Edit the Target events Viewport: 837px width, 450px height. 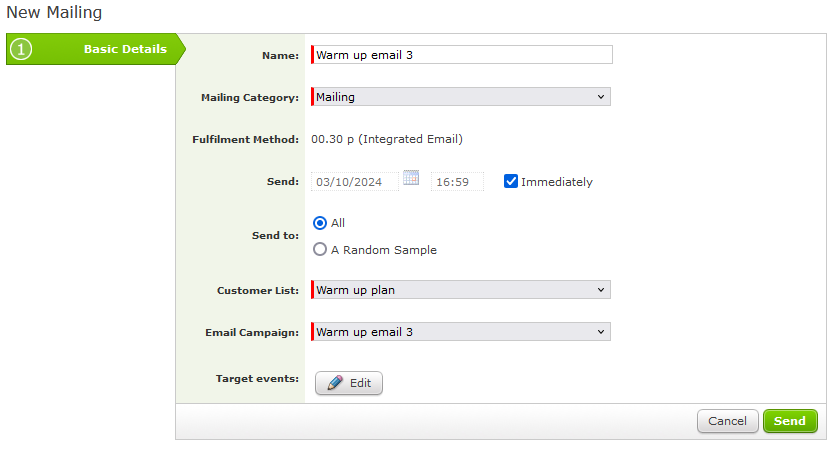(349, 383)
